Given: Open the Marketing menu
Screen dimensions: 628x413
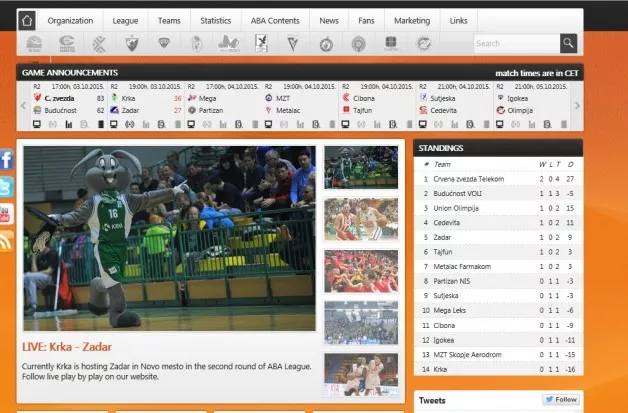Looking at the screenshot, I should (x=412, y=20).
